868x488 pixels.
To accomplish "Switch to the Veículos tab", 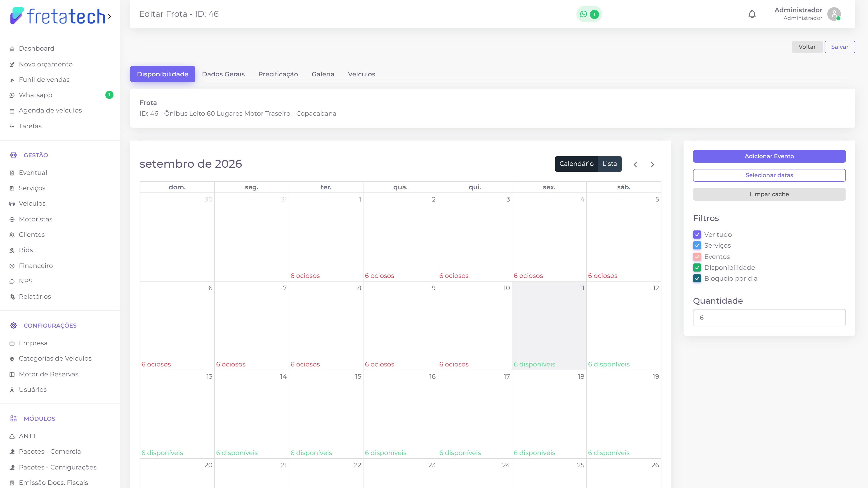I will (x=361, y=74).
